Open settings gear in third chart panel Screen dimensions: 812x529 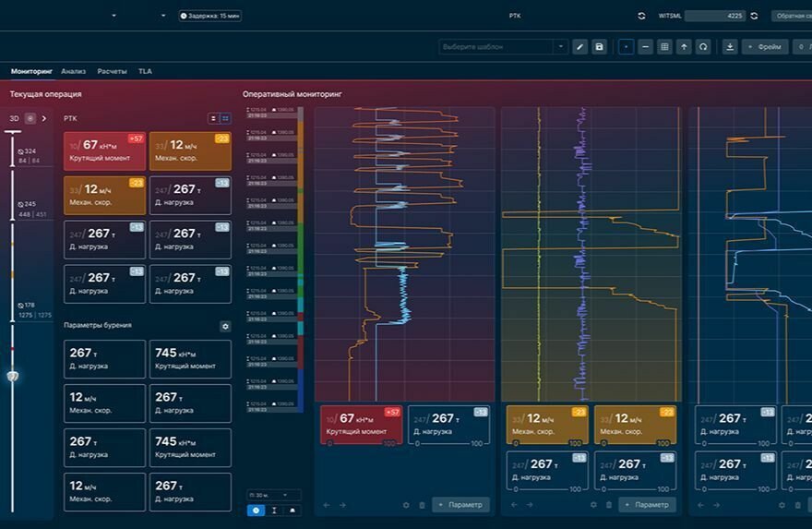coord(782,505)
